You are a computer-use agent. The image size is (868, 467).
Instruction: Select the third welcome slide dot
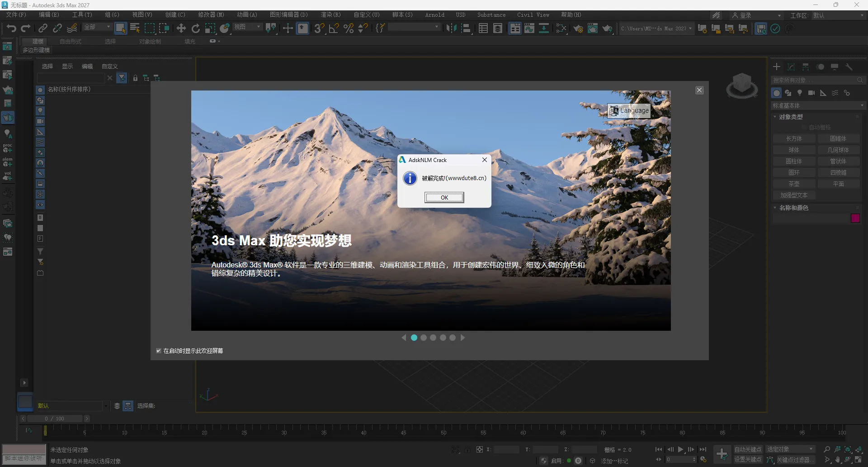pos(433,338)
